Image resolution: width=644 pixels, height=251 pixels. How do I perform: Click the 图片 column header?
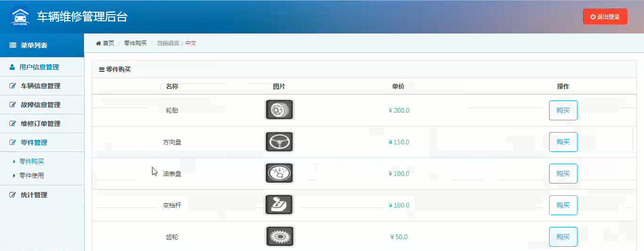[279, 87]
